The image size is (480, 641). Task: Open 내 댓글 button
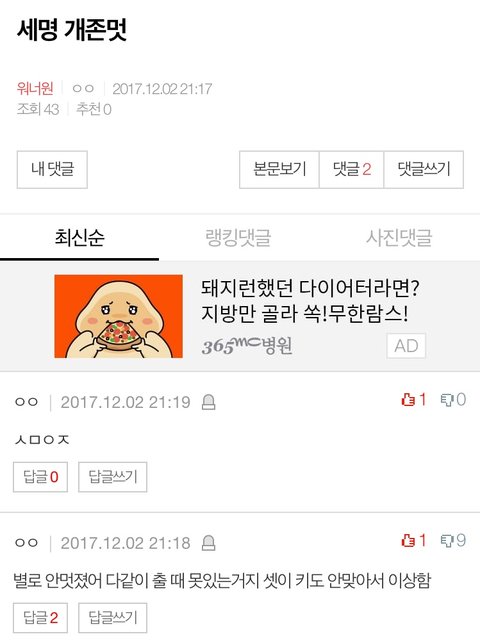[52, 169]
